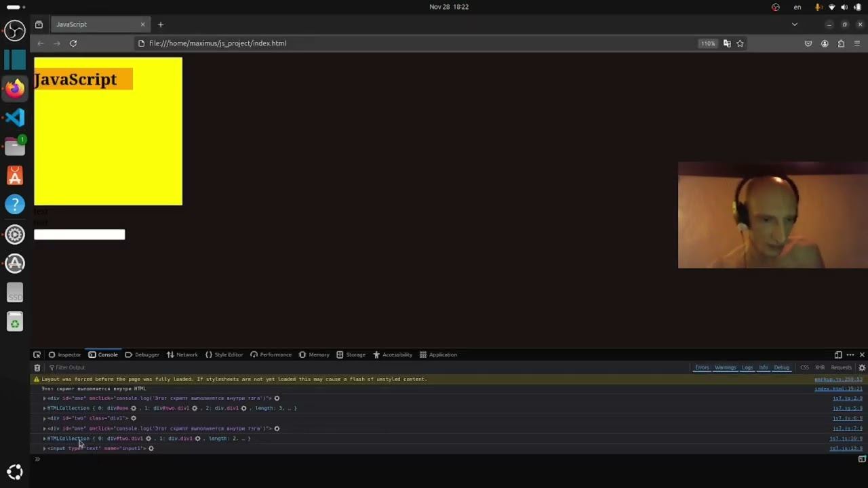Viewport: 868px width, 488px height.
Task: Launch Firefox from the Ubuntu dock
Action: (x=15, y=88)
